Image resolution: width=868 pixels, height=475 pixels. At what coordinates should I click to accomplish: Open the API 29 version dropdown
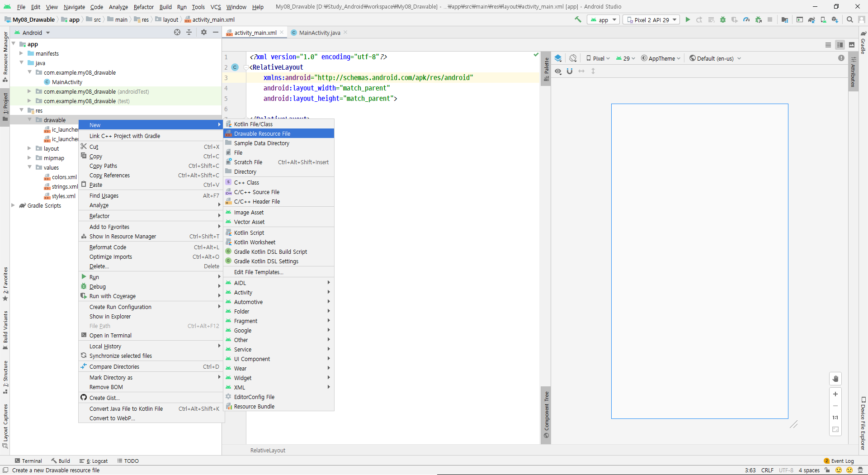click(x=626, y=58)
